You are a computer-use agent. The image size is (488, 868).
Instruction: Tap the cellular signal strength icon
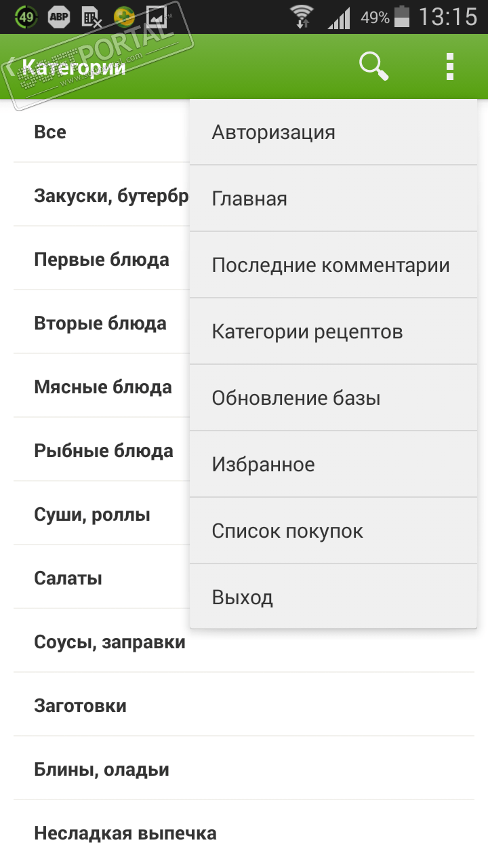coord(338,18)
